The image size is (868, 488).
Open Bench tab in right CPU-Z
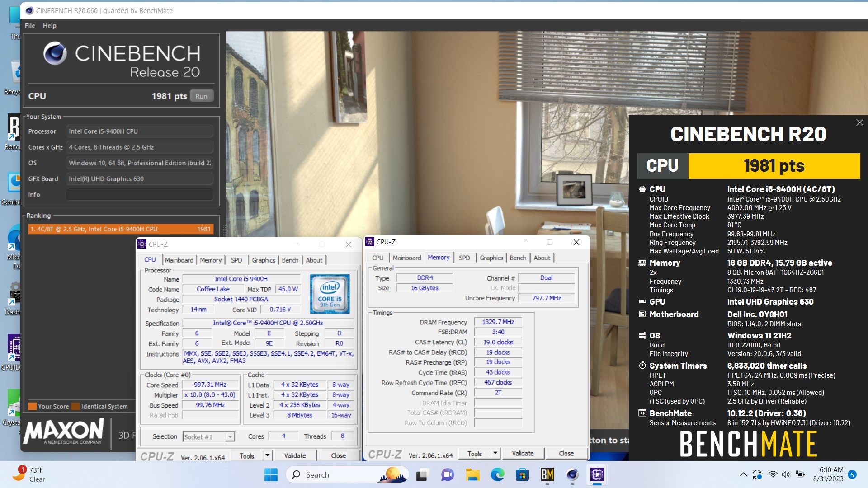click(518, 258)
